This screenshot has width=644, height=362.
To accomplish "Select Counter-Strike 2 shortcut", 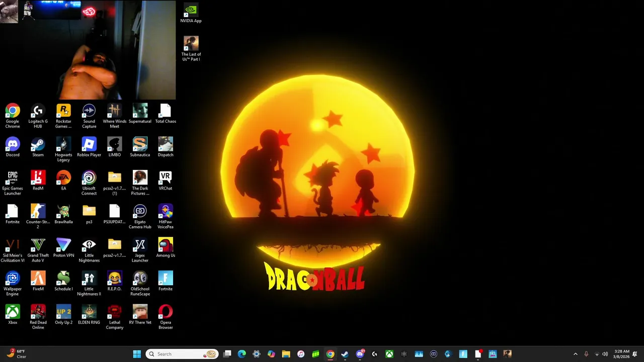I will click(x=38, y=217).
